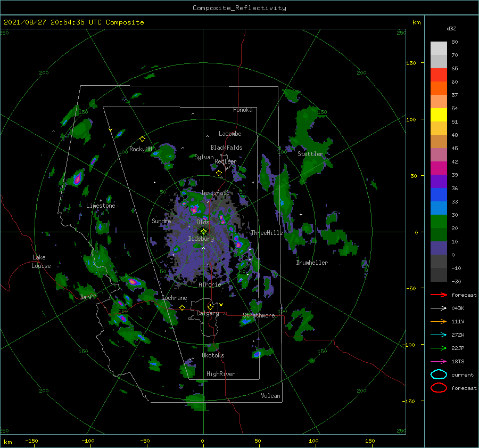Click the yellow diamond marker near RockyMH

point(142,139)
